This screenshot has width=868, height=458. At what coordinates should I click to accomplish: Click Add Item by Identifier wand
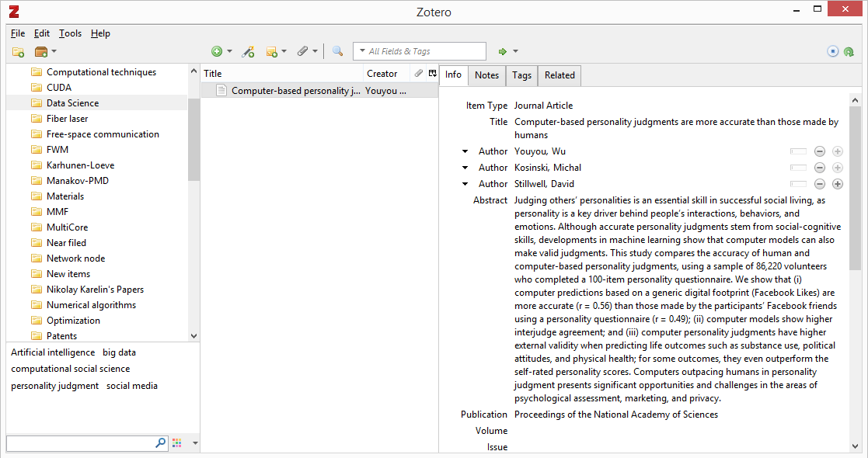coord(248,52)
